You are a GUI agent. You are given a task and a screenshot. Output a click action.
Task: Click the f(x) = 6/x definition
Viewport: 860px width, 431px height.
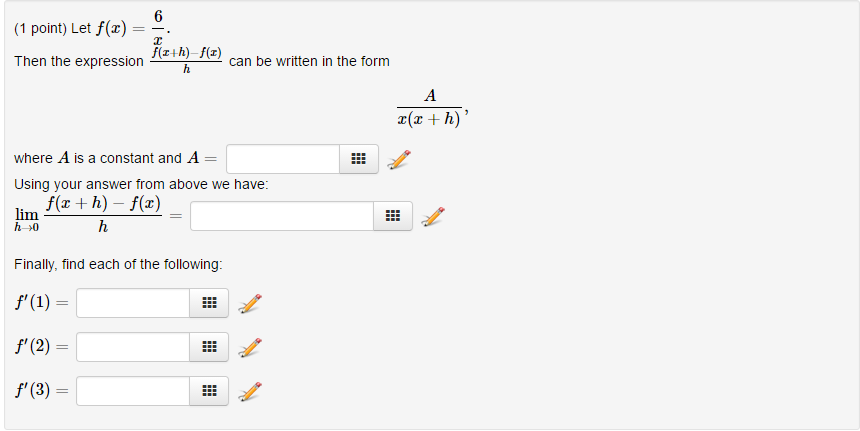pyautogui.click(x=133, y=27)
